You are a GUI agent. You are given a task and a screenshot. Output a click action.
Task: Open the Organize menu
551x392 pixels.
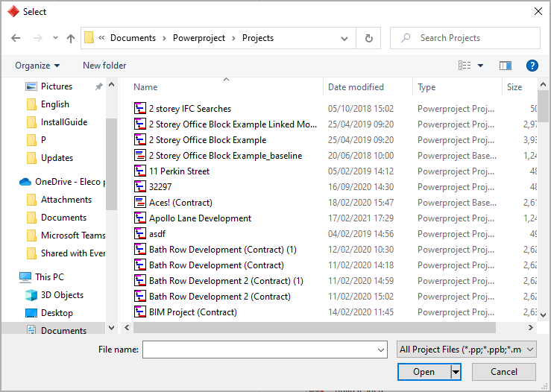point(37,66)
